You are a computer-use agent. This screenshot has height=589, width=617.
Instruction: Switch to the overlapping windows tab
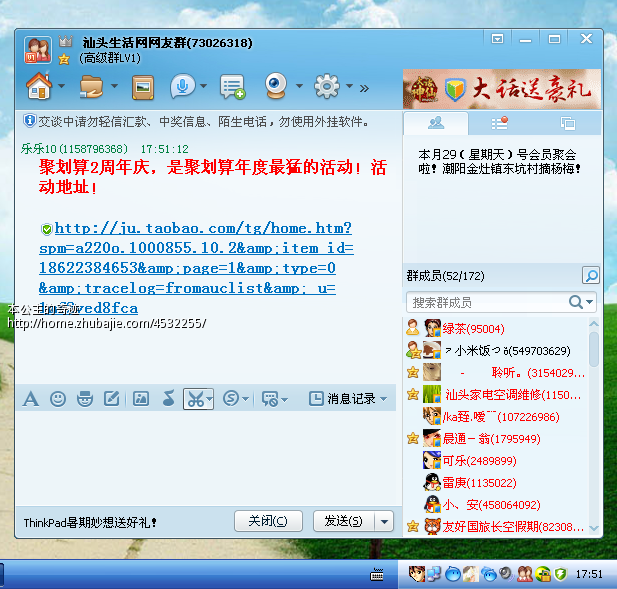(567, 123)
